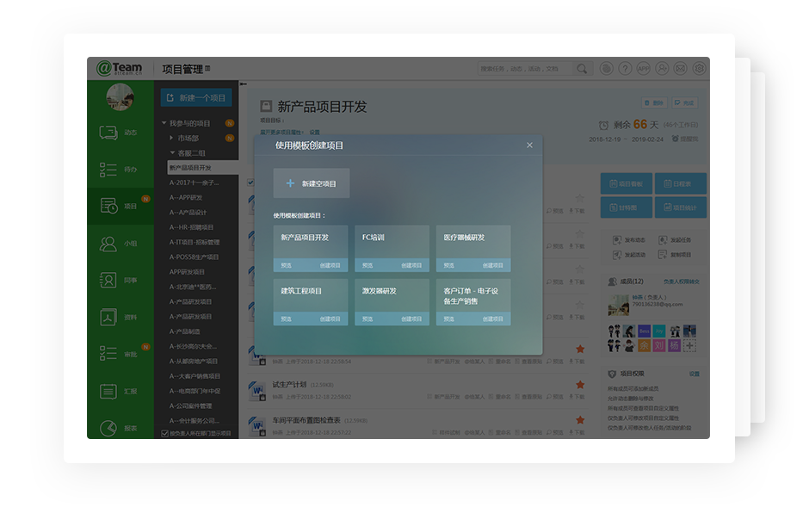
Task: Click the settings gear icon in header
Action: tap(700, 69)
